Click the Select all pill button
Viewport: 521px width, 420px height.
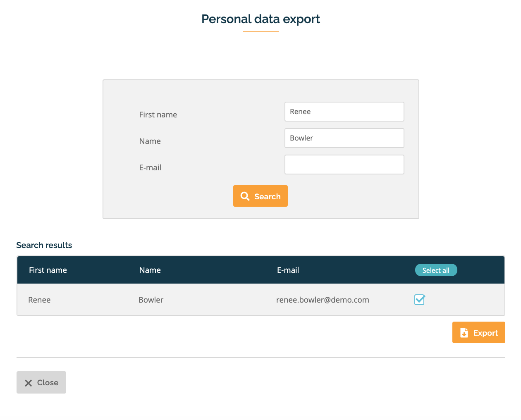click(x=436, y=270)
